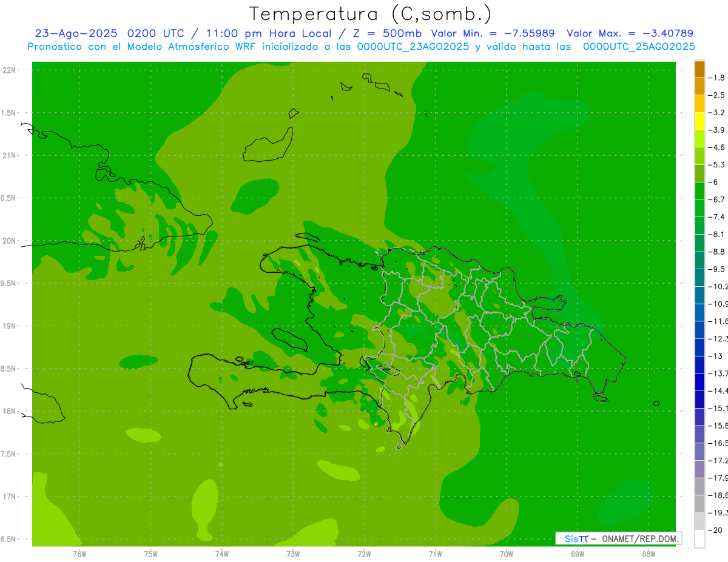Click the 17N latitude tick label
The height and width of the screenshot is (562, 728).
click(x=8, y=497)
